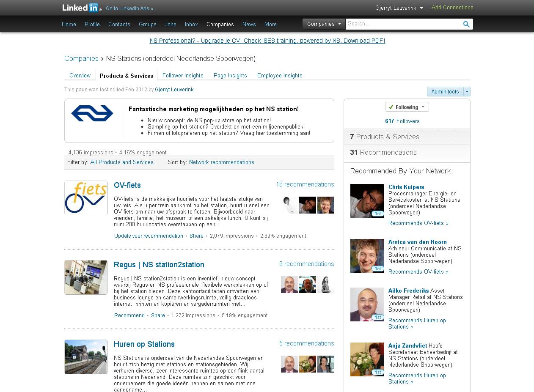
Task: Switch to the Employee Insights tab
Action: (x=280, y=76)
